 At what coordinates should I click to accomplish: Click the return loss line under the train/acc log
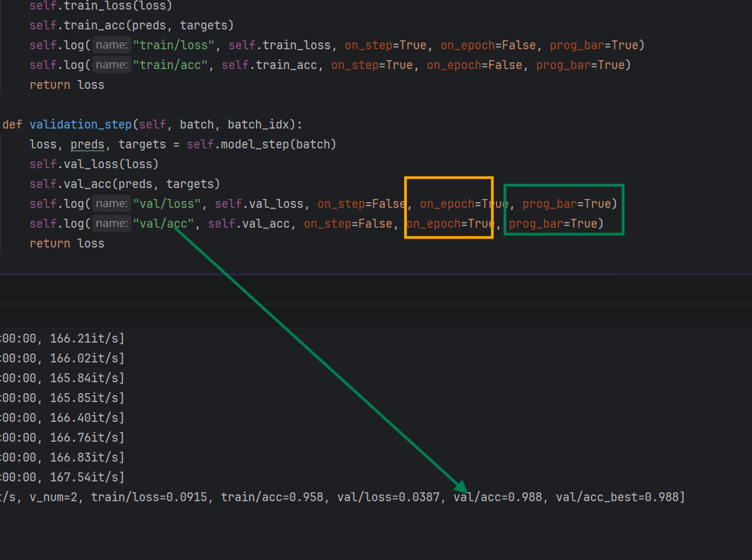pos(67,85)
